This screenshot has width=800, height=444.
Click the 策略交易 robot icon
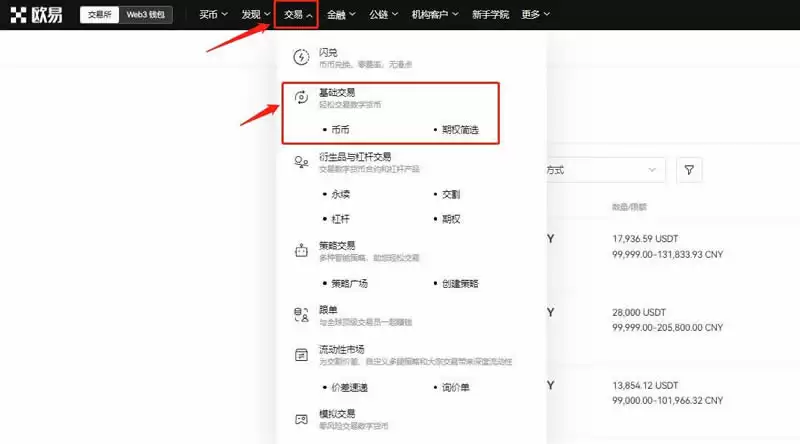301,251
